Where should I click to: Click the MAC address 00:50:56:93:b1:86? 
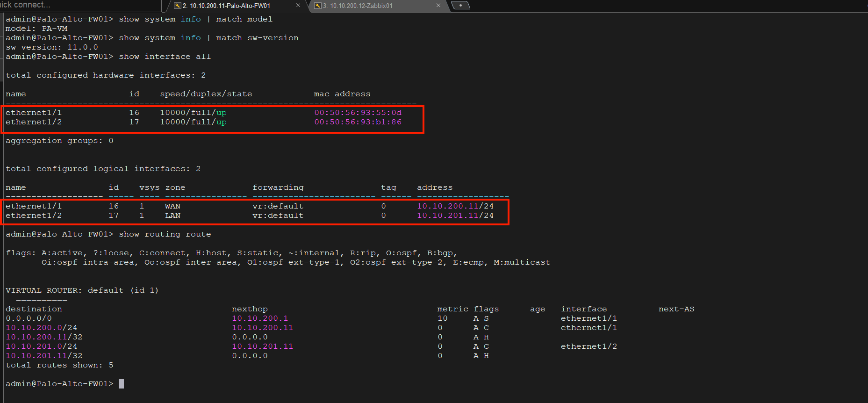358,122
